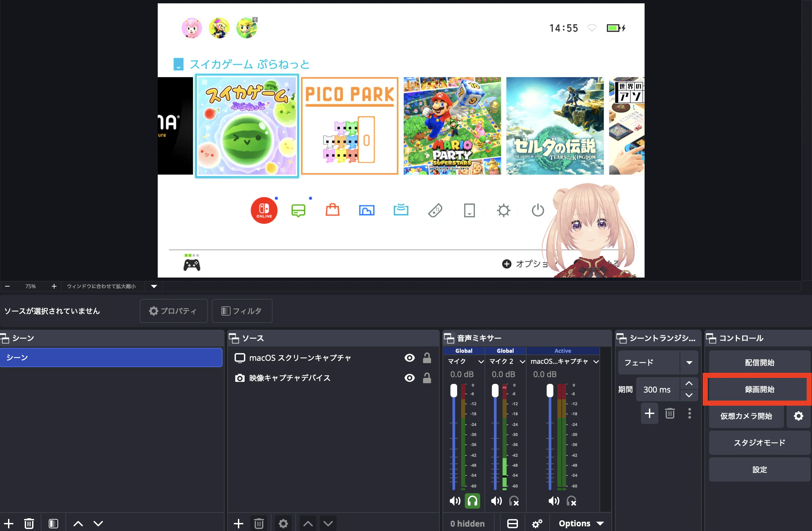812x531 pixels.
Task: Open フェード transition dropdown
Action: pos(689,363)
